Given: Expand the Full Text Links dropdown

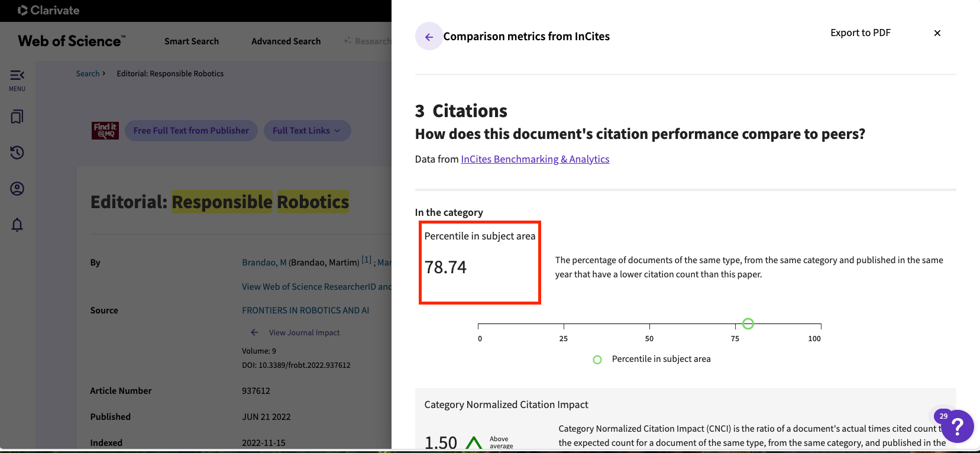Looking at the screenshot, I should click(x=306, y=131).
